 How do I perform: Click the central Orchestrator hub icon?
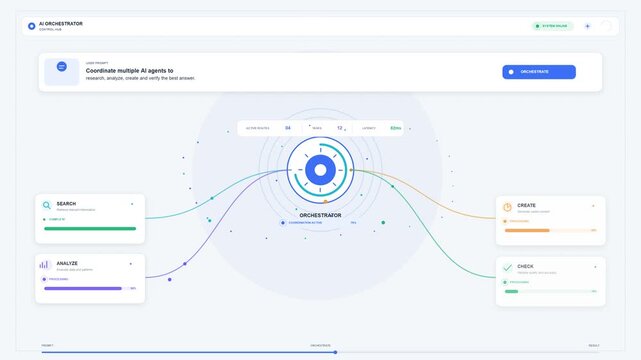[x=320, y=170]
